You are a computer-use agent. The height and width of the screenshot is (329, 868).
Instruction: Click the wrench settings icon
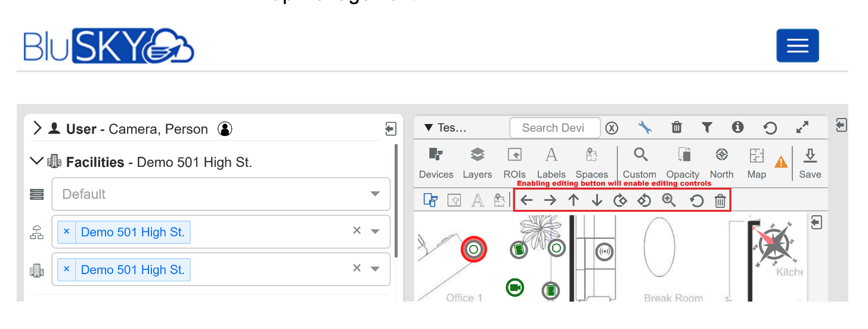[644, 128]
